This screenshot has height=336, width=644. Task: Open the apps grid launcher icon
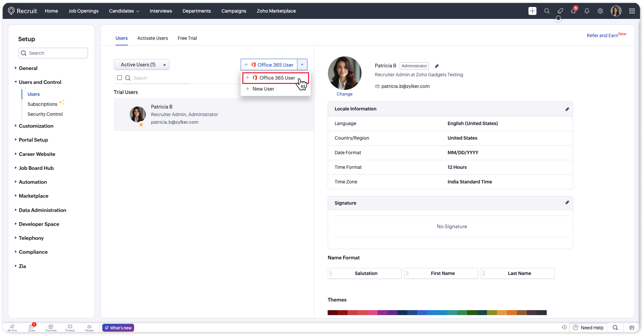tap(632, 11)
